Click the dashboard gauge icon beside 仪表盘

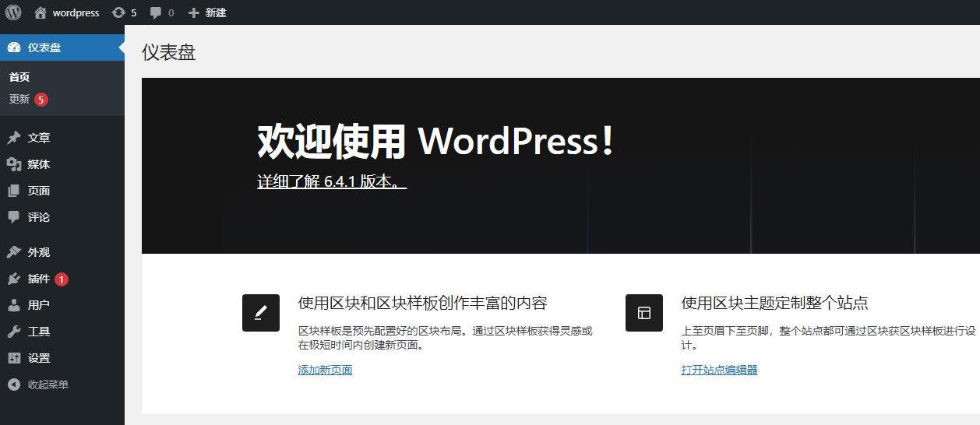coord(14,47)
